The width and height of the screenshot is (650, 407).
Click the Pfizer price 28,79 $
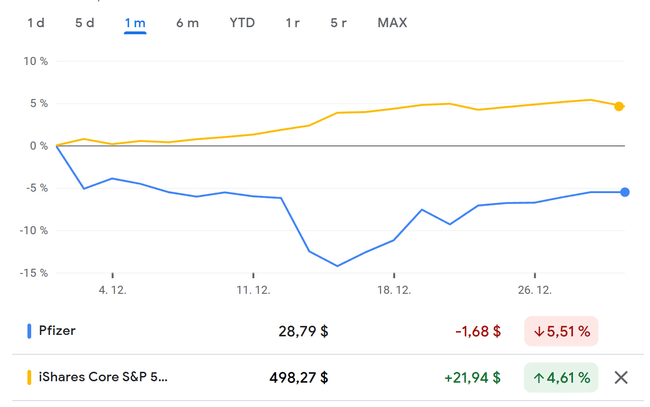click(303, 330)
